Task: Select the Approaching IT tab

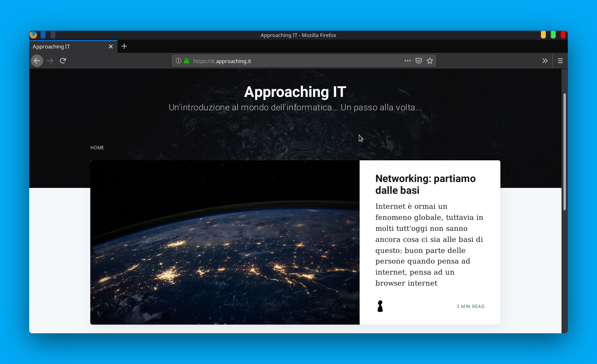Action: click(x=67, y=46)
